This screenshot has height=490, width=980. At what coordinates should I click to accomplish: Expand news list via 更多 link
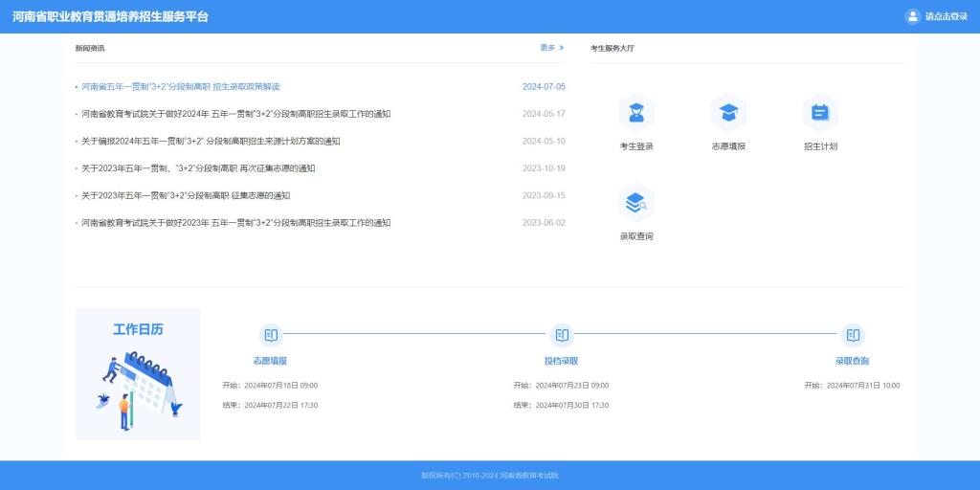[551, 47]
